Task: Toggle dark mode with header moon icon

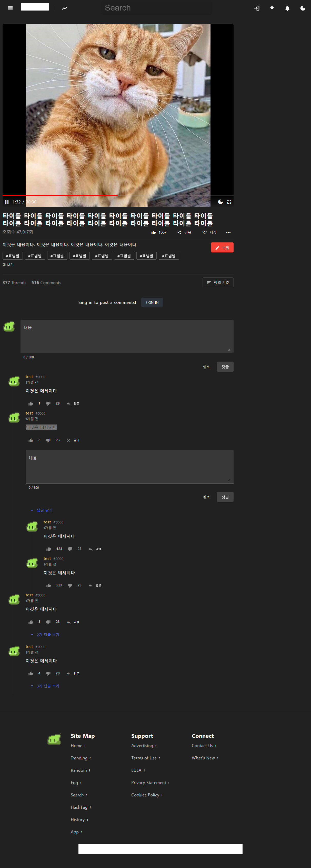Action: tap(303, 8)
